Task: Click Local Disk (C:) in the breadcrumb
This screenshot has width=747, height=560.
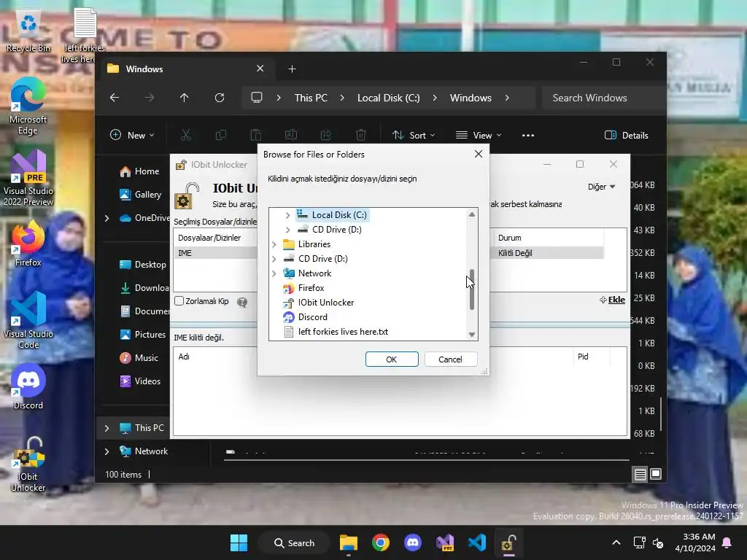Action: tap(388, 98)
